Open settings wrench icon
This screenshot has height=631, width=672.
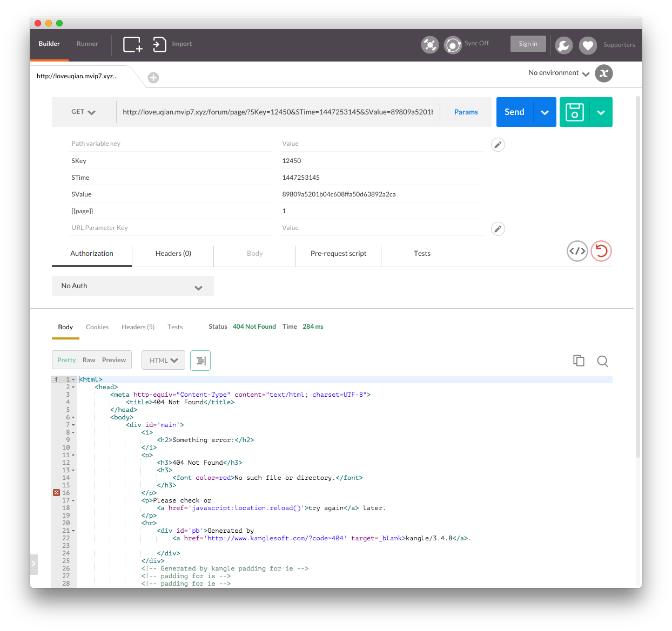[564, 45]
